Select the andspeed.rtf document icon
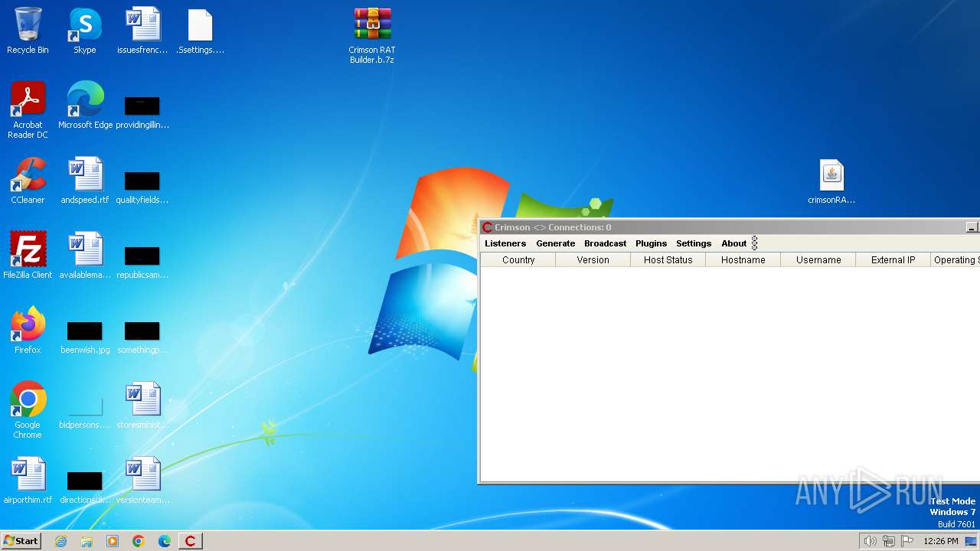980x551 pixels. pos(85,181)
